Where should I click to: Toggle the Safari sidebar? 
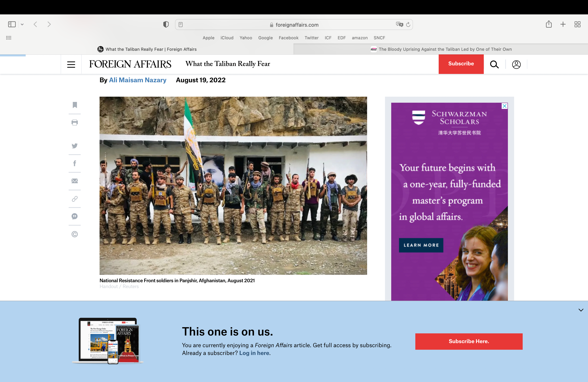tap(12, 24)
